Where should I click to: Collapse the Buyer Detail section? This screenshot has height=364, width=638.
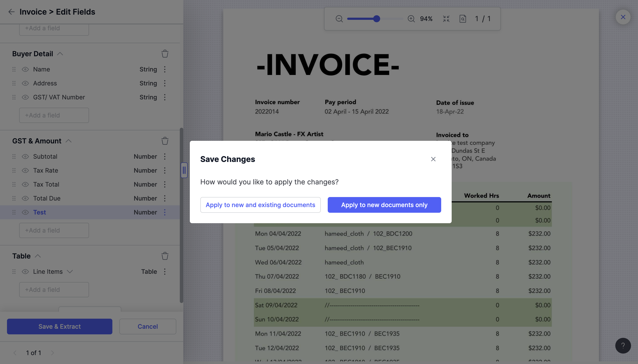60,54
